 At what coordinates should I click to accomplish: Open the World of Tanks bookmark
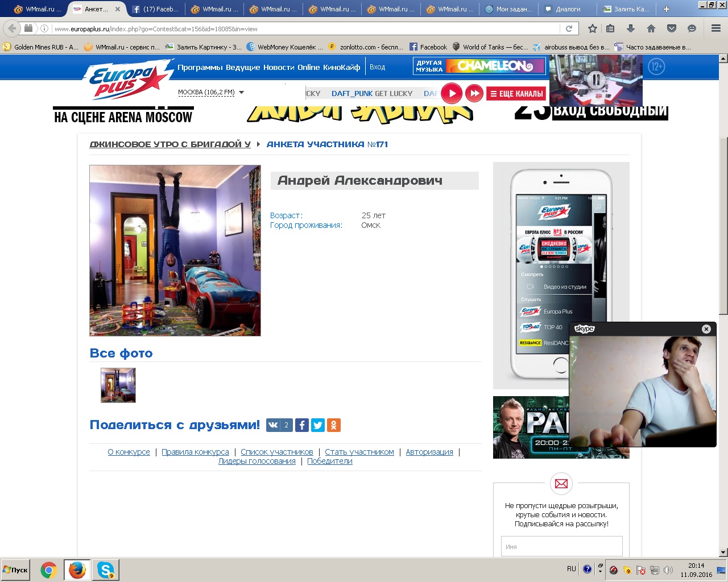[490, 47]
